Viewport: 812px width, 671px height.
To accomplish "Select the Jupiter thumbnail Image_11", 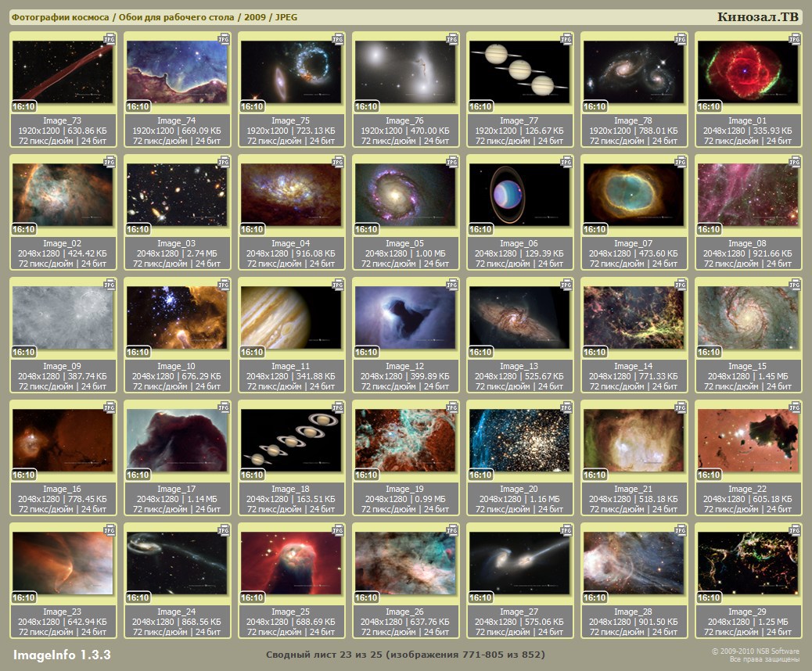I will pyautogui.click(x=291, y=317).
